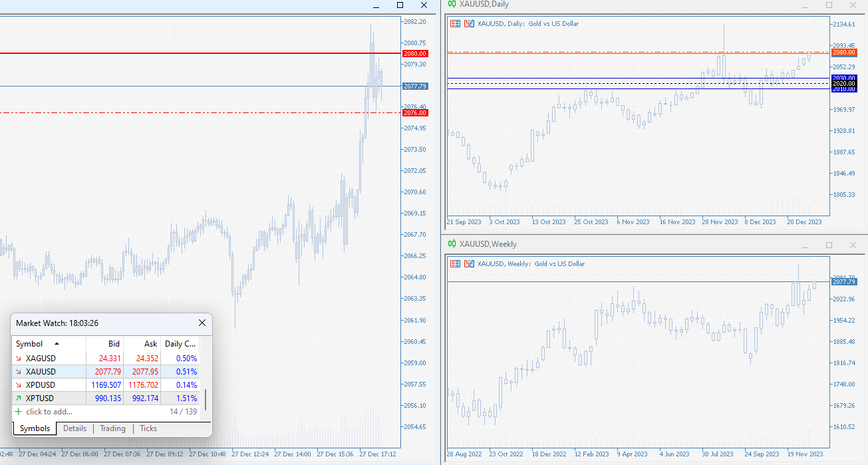
Task: Click the XAUUSD daily change 0.51%
Action: (186, 372)
